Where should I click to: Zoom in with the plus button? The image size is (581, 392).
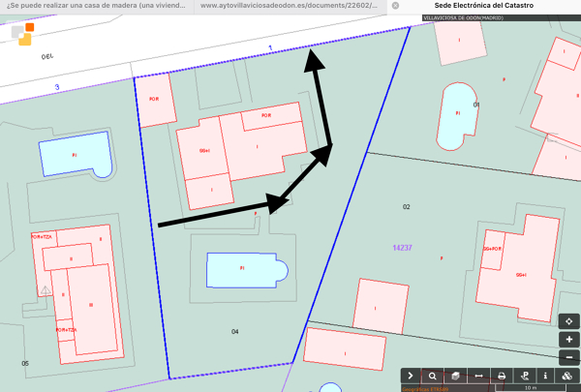pos(568,340)
